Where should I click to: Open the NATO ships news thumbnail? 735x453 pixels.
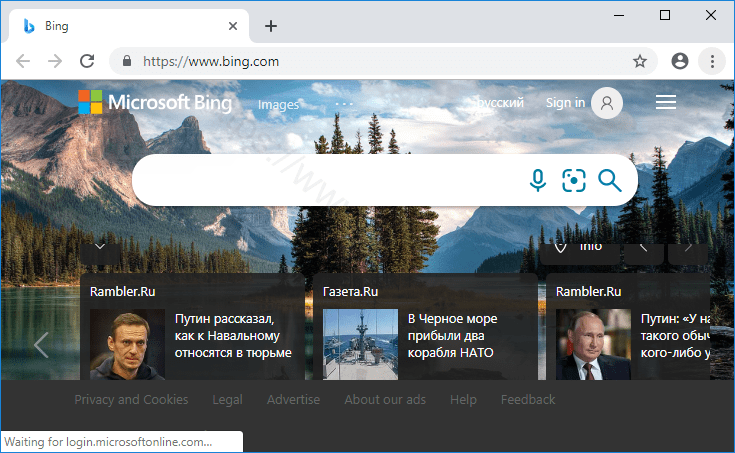(x=360, y=344)
